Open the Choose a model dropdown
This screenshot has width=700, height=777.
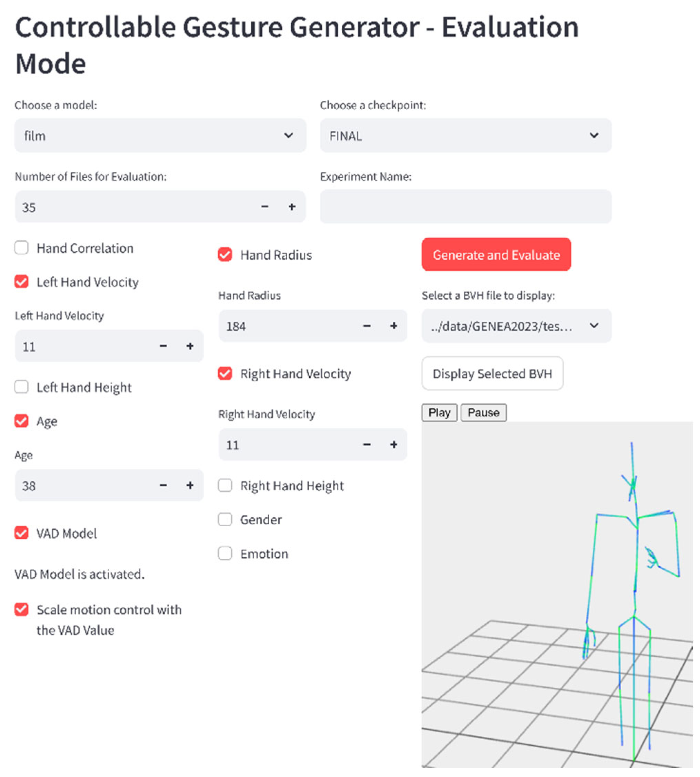coord(160,136)
